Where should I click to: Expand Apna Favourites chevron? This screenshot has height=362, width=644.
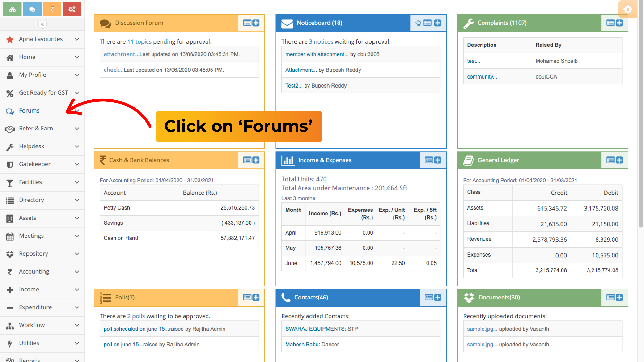(77, 39)
